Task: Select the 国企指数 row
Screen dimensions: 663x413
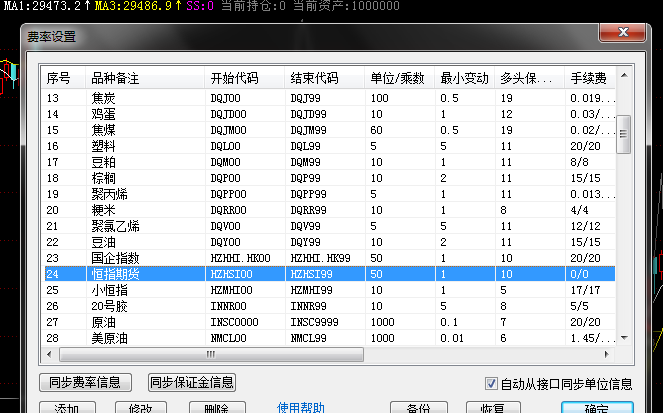Action: [329, 258]
